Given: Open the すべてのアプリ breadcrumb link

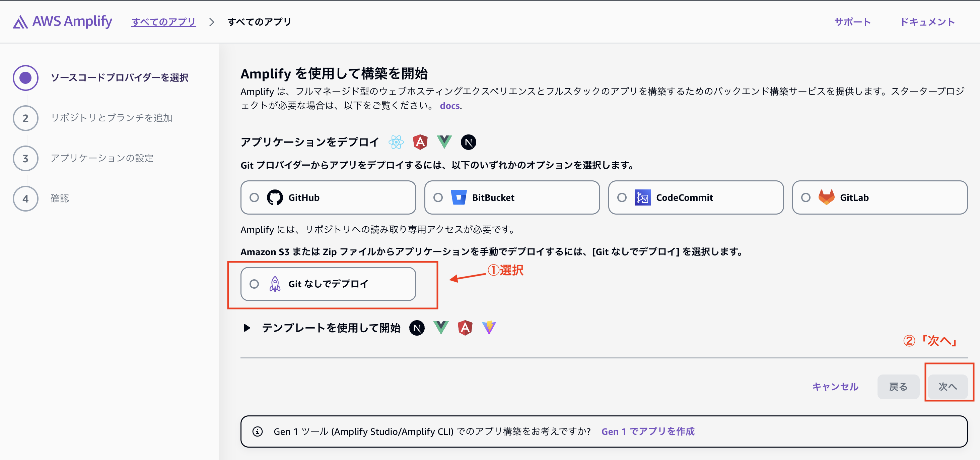Looking at the screenshot, I should [163, 22].
